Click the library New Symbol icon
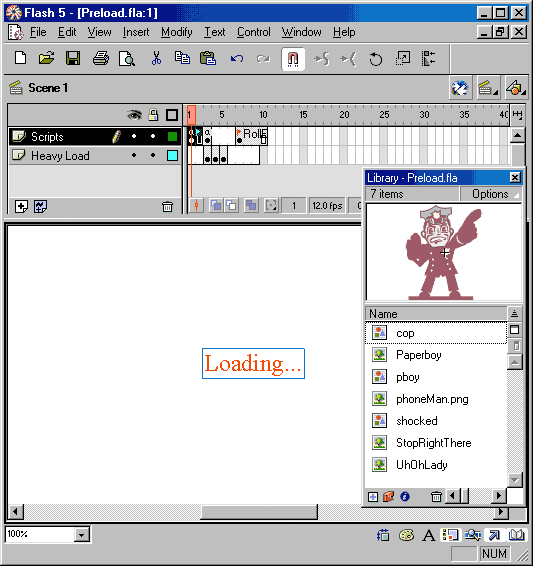The width and height of the screenshot is (533, 566). tap(373, 497)
